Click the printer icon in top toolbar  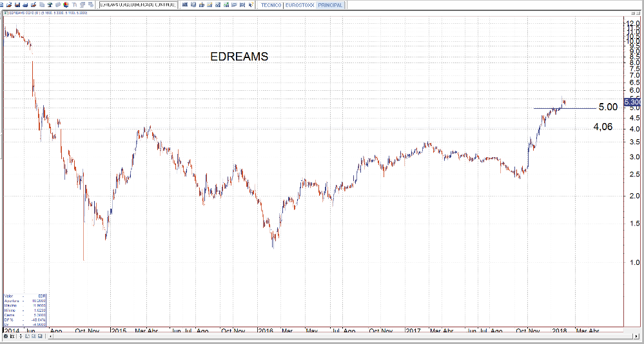pyautogui.click(x=26, y=5)
